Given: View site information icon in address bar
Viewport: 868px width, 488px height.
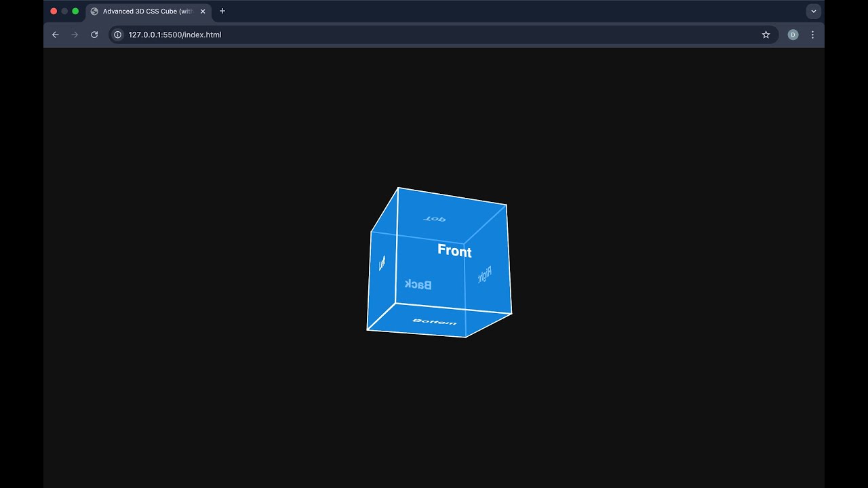Looking at the screenshot, I should pyautogui.click(x=117, y=35).
